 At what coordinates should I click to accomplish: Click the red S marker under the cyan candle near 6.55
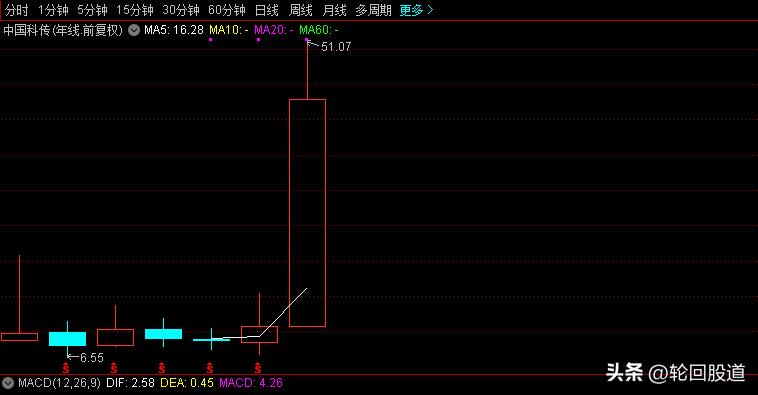(x=66, y=368)
